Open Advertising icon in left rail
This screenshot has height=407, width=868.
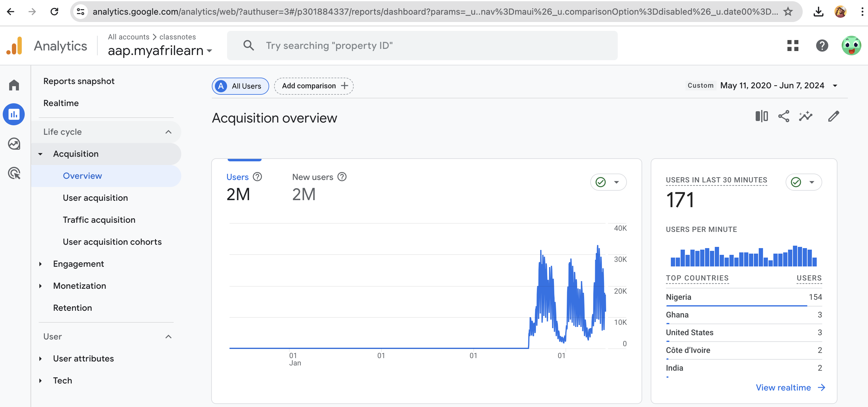pos(14,173)
